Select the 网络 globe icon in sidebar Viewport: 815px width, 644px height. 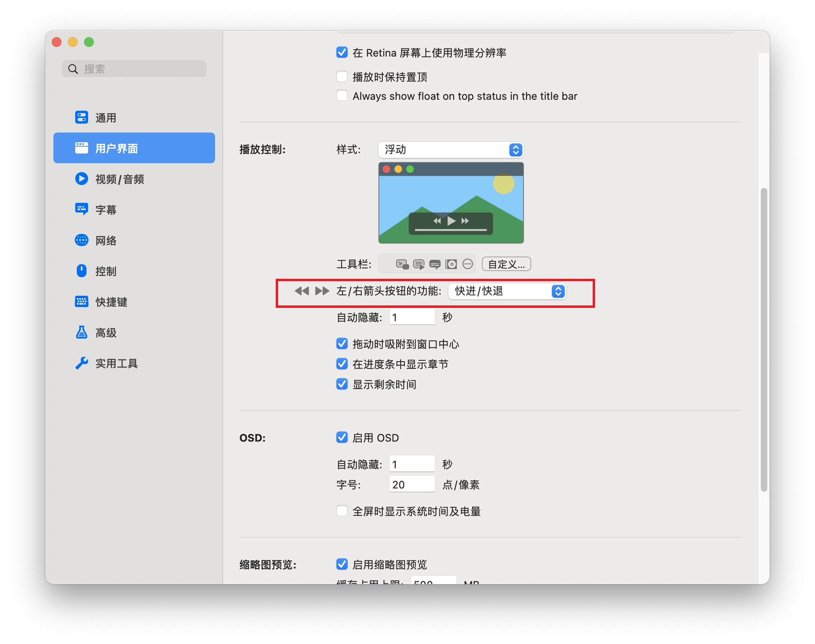coord(82,240)
